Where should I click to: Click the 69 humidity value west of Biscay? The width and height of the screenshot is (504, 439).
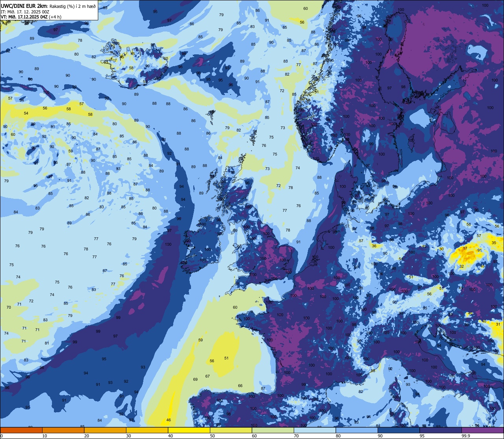click(195, 380)
